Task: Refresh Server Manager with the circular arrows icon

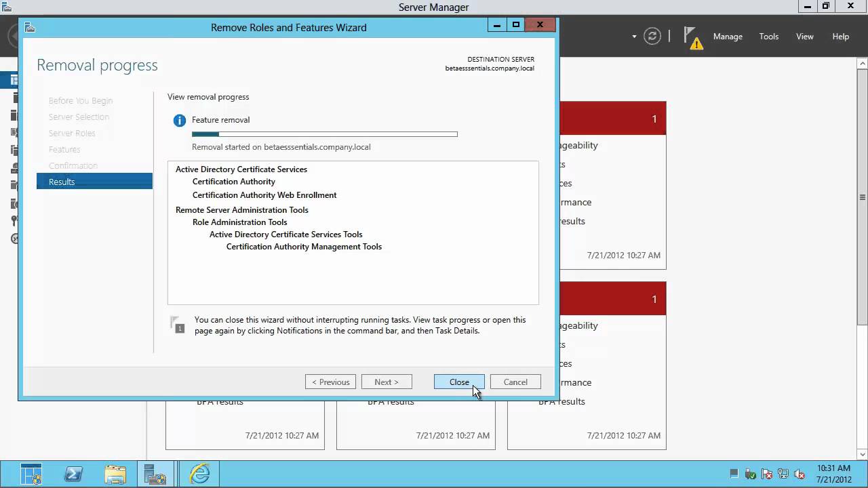Action: click(x=652, y=37)
